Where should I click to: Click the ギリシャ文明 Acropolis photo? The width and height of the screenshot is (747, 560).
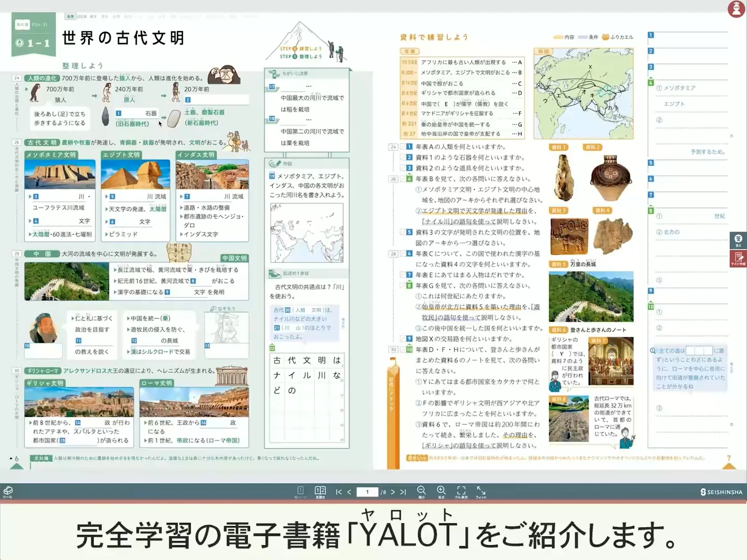[79, 402]
